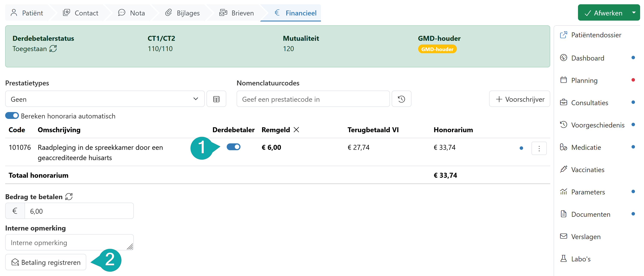The height and width of the screenshot is (276, 644).
Task: Open three-dot menu for row 101076
Action: pos(539,149)
